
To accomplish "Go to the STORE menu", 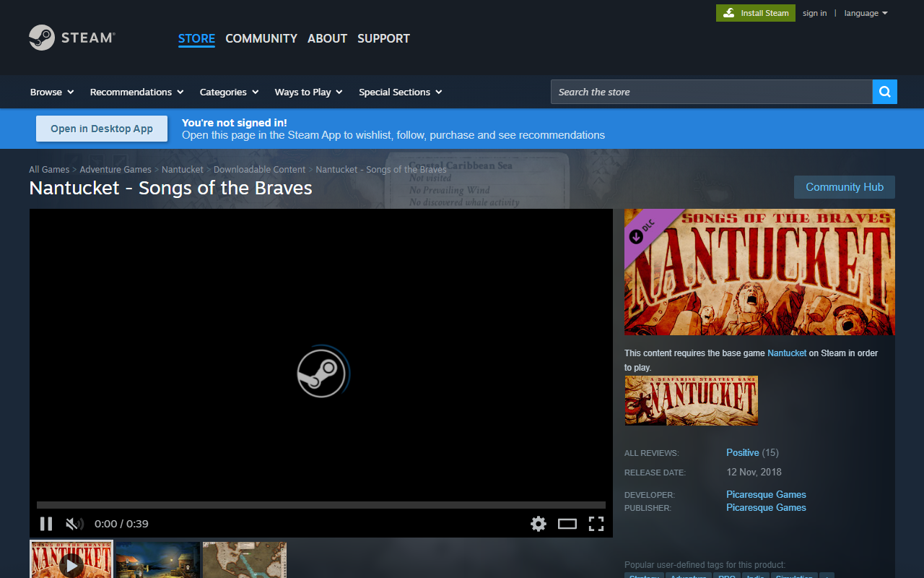I will pyautogui.click(x=196, y=38).
